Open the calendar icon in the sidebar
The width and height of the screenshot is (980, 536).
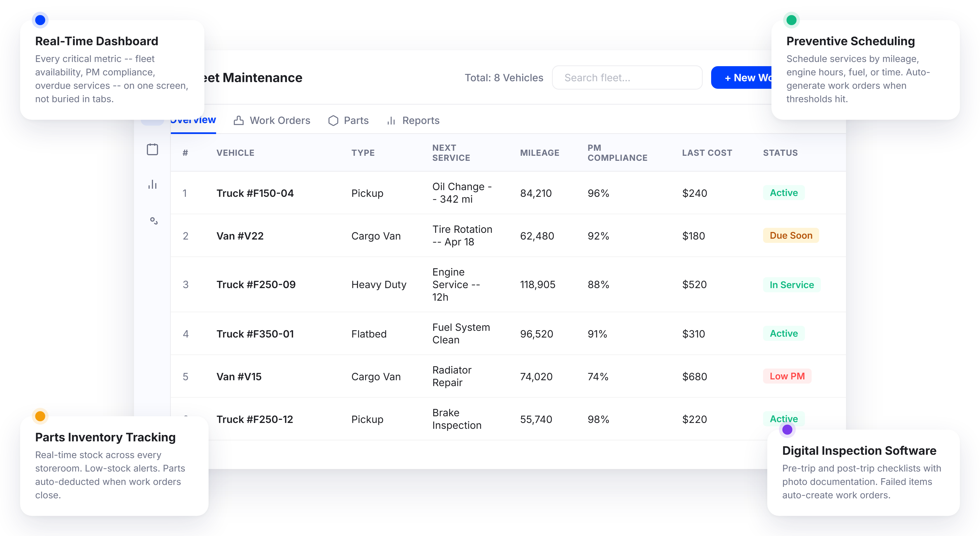[x=152, y=149]
